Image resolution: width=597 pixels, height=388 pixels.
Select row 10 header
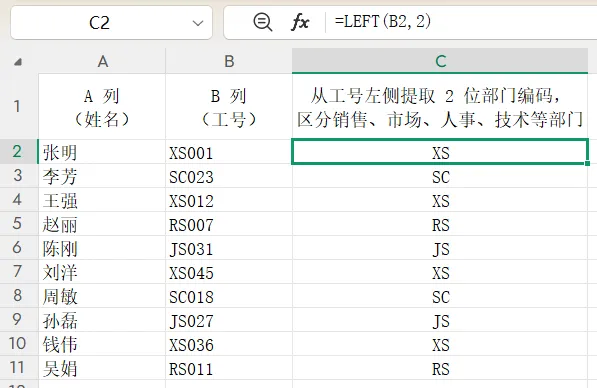tap(18, 343)
